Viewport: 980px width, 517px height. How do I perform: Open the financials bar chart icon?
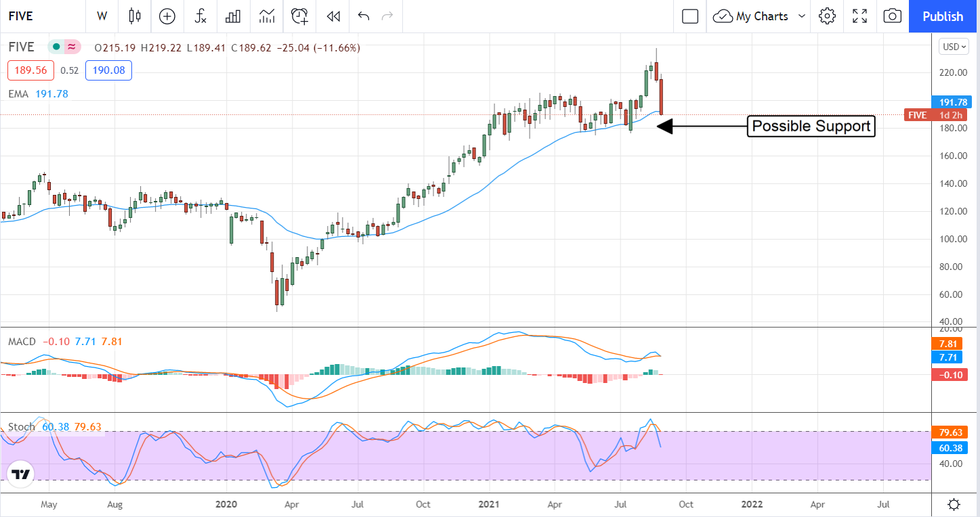tap(234, 16)
